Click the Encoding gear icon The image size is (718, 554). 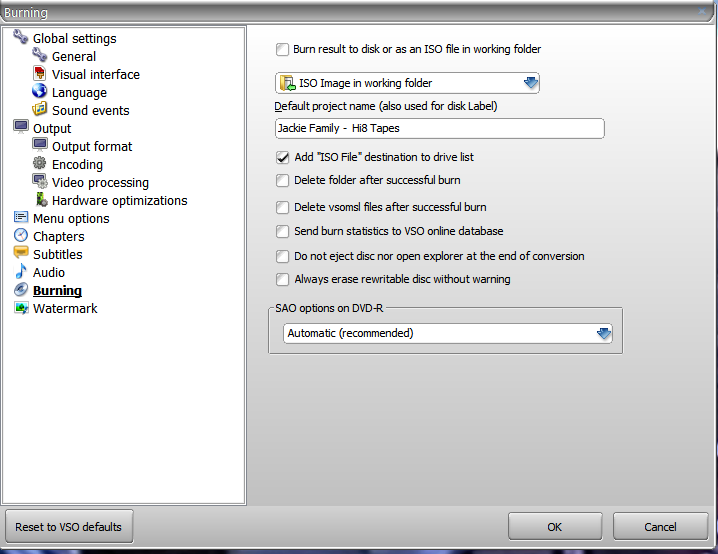coord(39,163)
